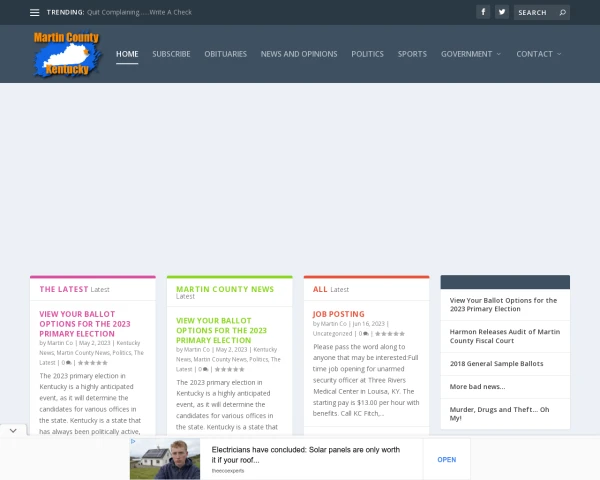Click author Martin Co in Martin County News post
The image size is (600, 480).
click(197, 349)
